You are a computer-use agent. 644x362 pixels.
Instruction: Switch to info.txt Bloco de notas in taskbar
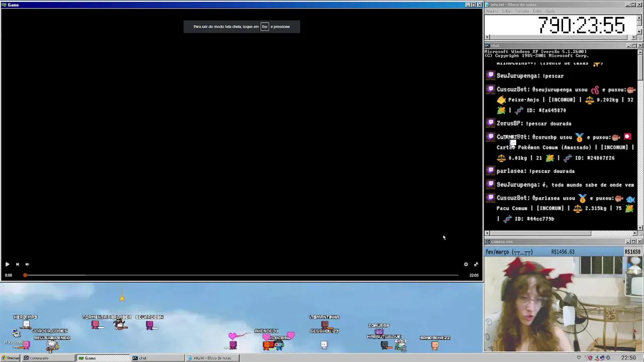[212, 358]
